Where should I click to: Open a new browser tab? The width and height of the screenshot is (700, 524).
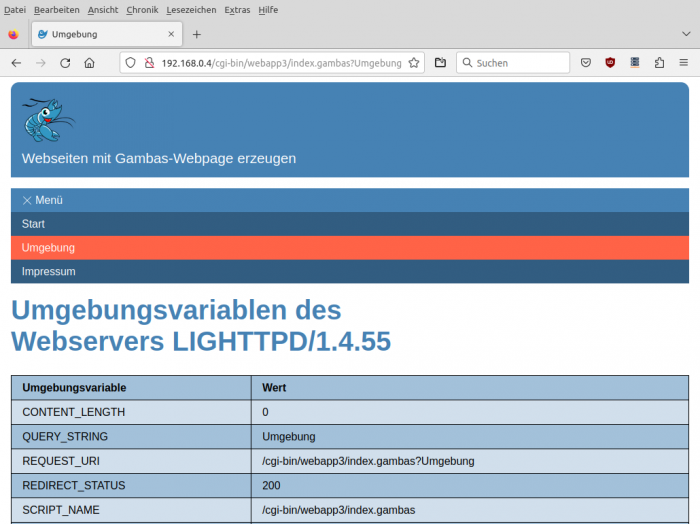(196, 34)
